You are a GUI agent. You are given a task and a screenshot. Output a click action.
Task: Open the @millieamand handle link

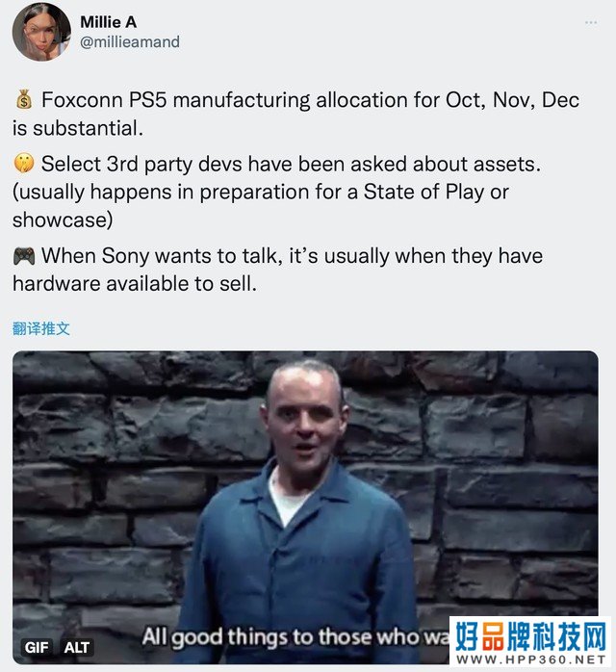pyautogui.click(x=130, y=42)
